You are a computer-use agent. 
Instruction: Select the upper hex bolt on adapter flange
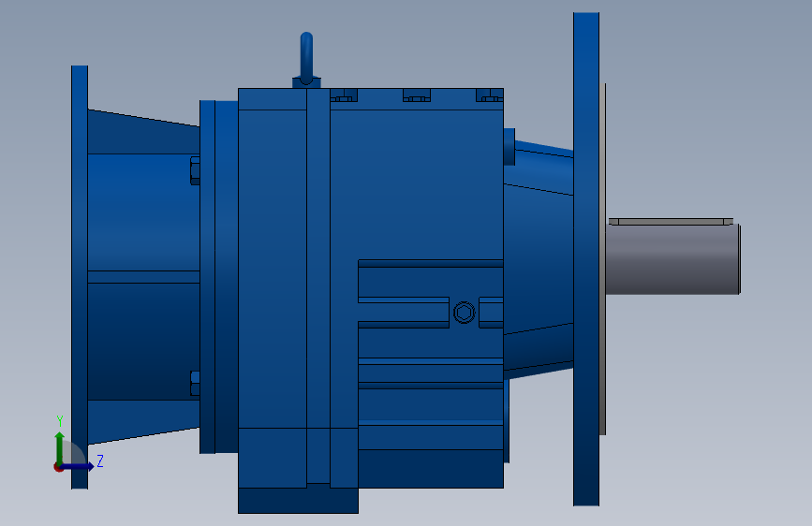[x=195, y=170]
